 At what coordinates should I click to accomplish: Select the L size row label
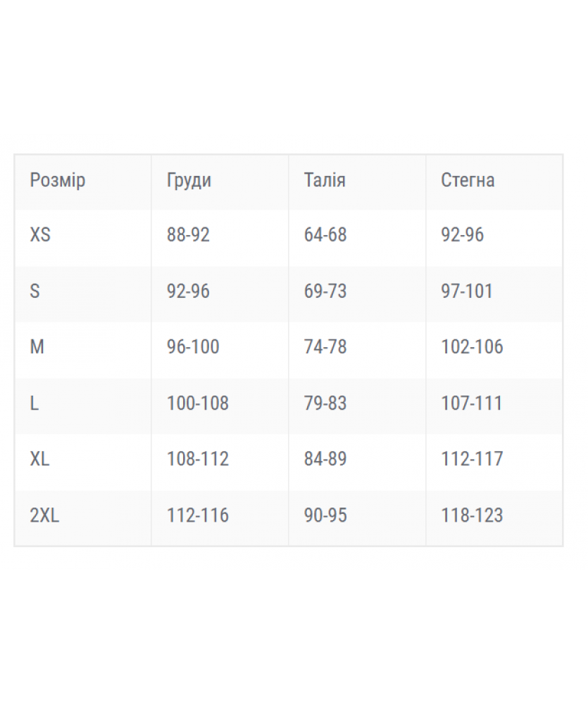tap(35, 403)
